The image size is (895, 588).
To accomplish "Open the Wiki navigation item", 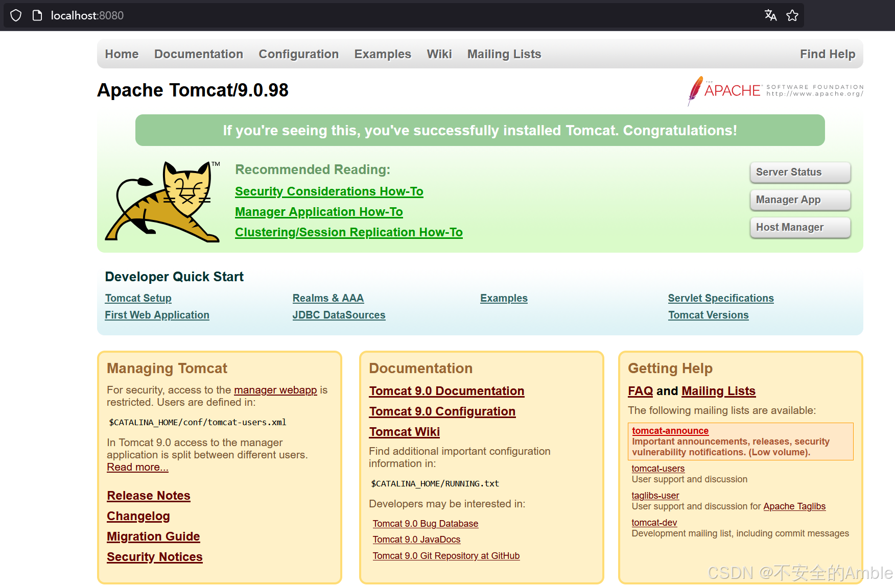I will click(439, 54).
